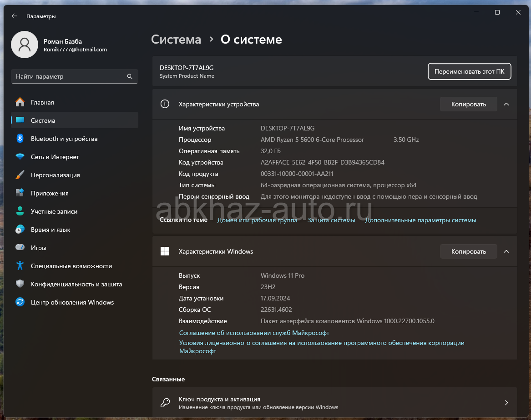Select processor value AMD Ryzen 5 5600

click(312, 140)
